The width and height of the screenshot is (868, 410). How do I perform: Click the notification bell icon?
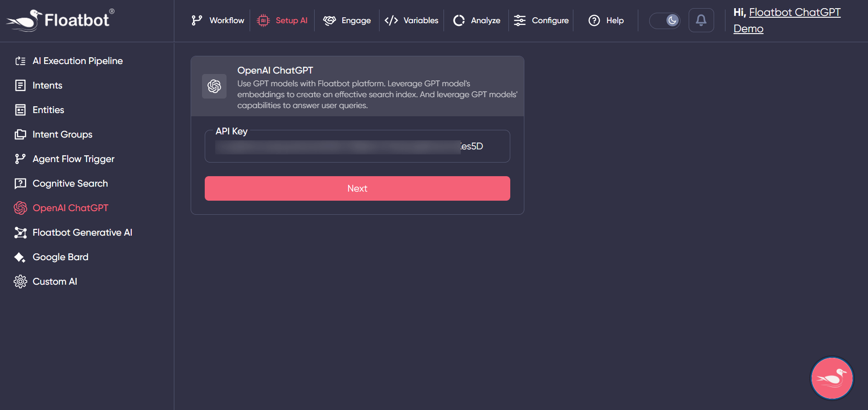point(701,20)
